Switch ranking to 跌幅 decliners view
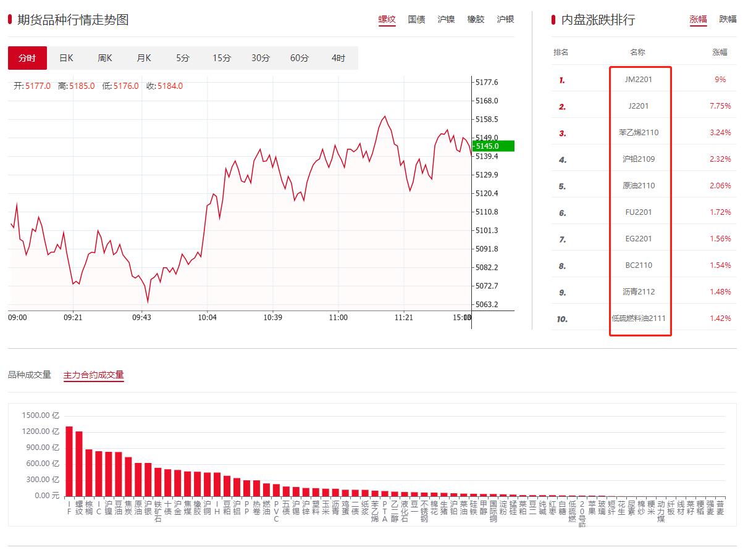 point(728,19)
